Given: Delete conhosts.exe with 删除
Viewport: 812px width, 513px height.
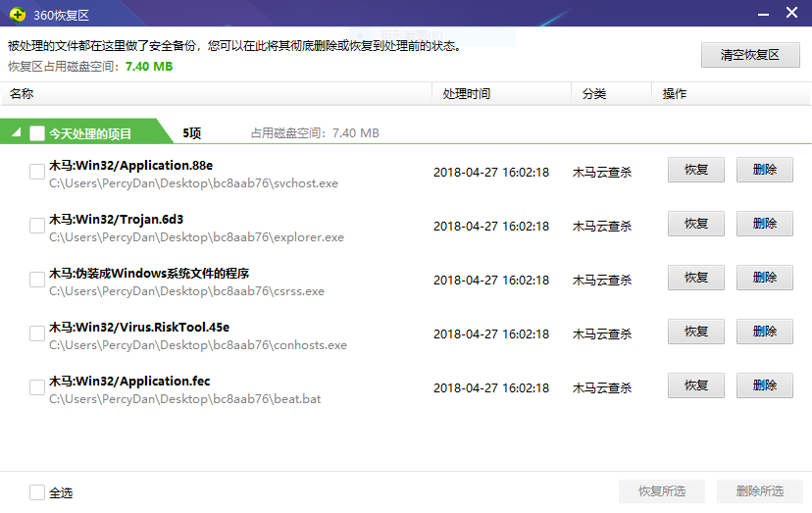Looking at the screenshot, I should click(765, 332).
